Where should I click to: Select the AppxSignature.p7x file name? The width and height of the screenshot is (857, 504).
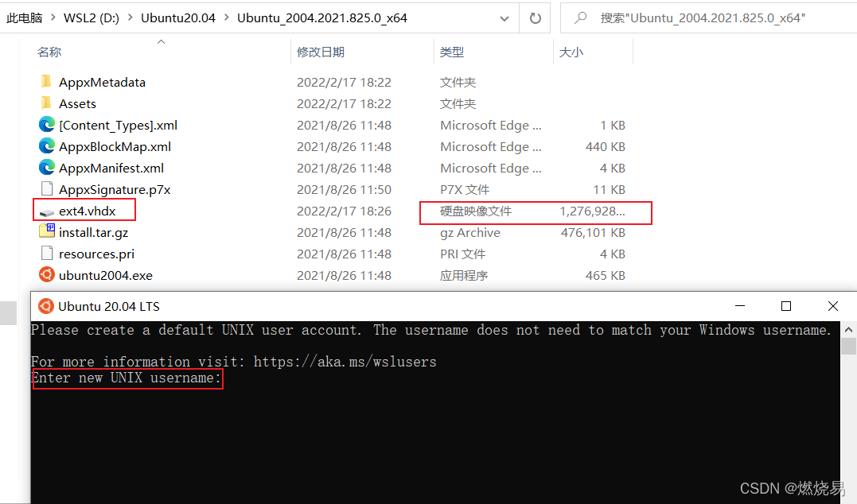coord(115,189)
